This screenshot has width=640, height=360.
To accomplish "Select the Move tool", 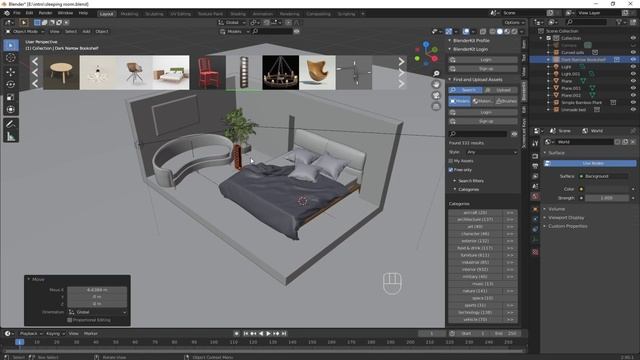I will [11, 72].
